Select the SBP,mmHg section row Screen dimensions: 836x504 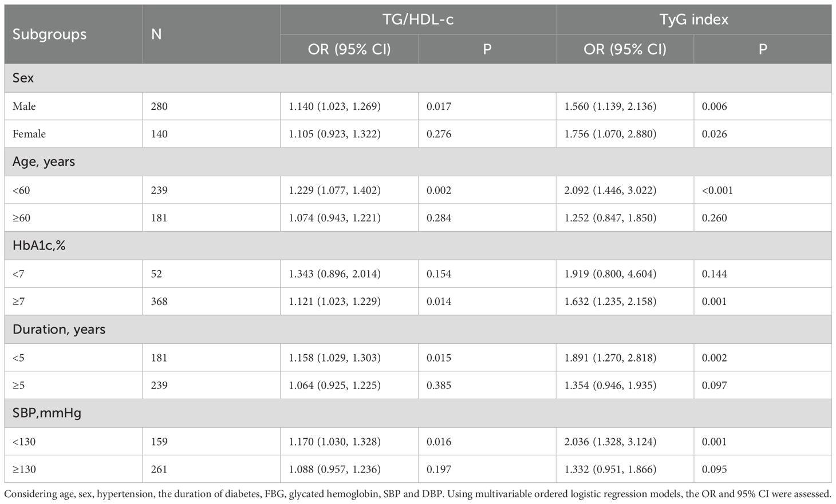click(x=47, y=413)
